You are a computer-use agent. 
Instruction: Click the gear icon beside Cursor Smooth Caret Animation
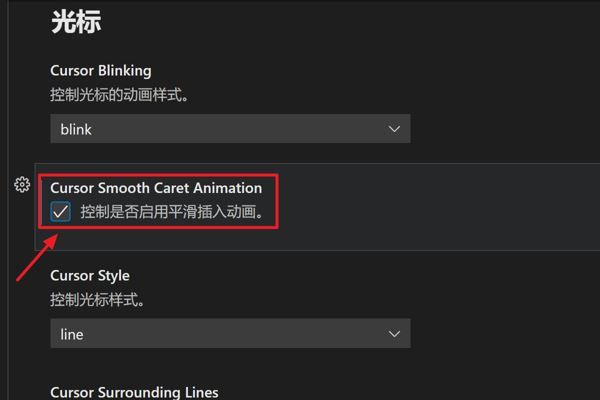pos(22,185)
